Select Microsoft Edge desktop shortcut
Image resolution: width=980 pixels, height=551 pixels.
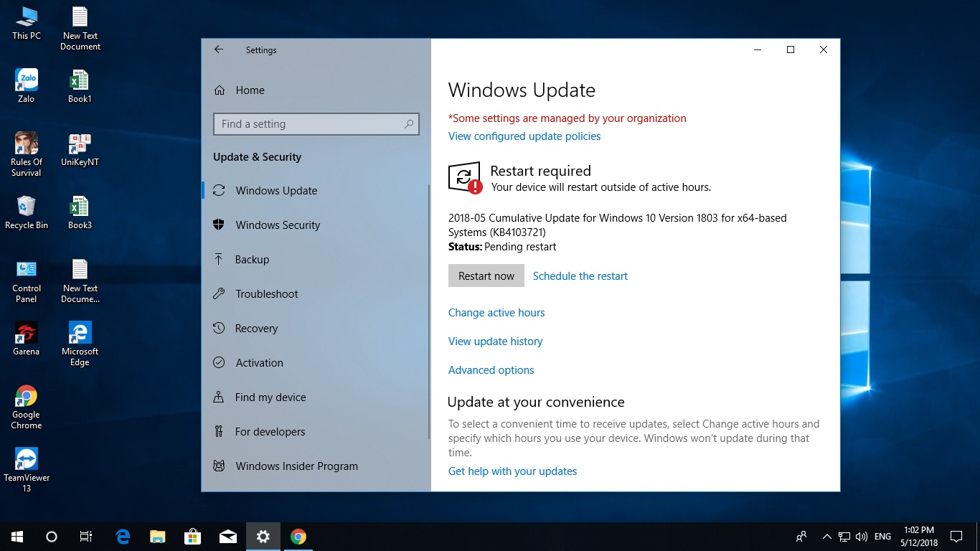[x=80, y=344]
